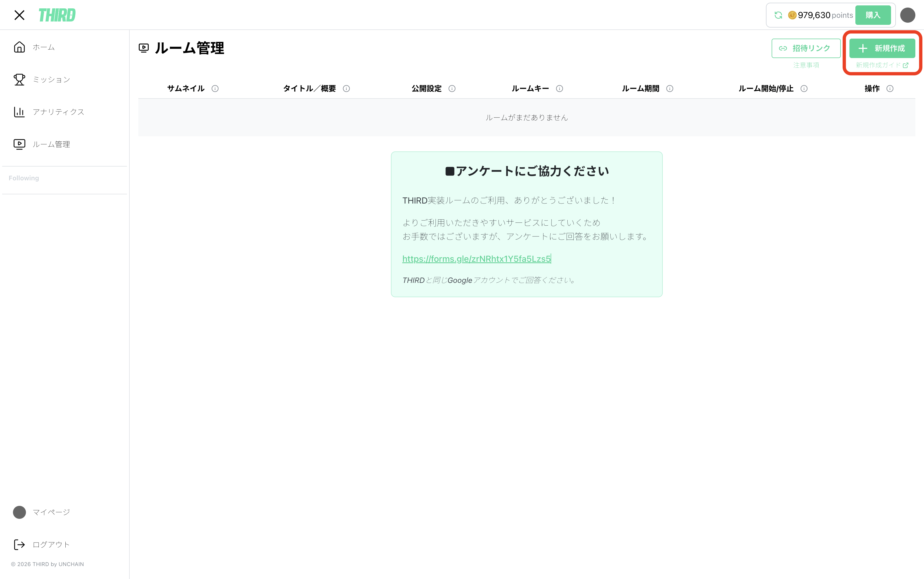Open the forms.gle survey link
924x579 pixels.
click(476, 259)
